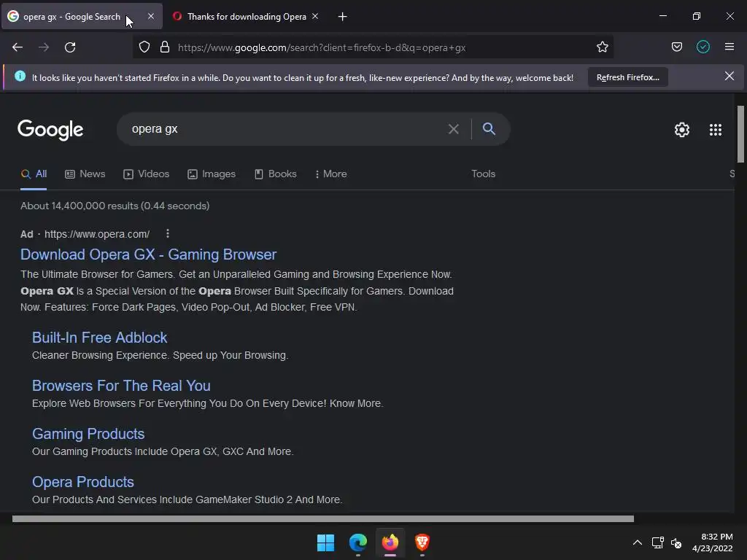Open the ad options three-dot menu
The image size is (747, 560).
coord(168,233)
